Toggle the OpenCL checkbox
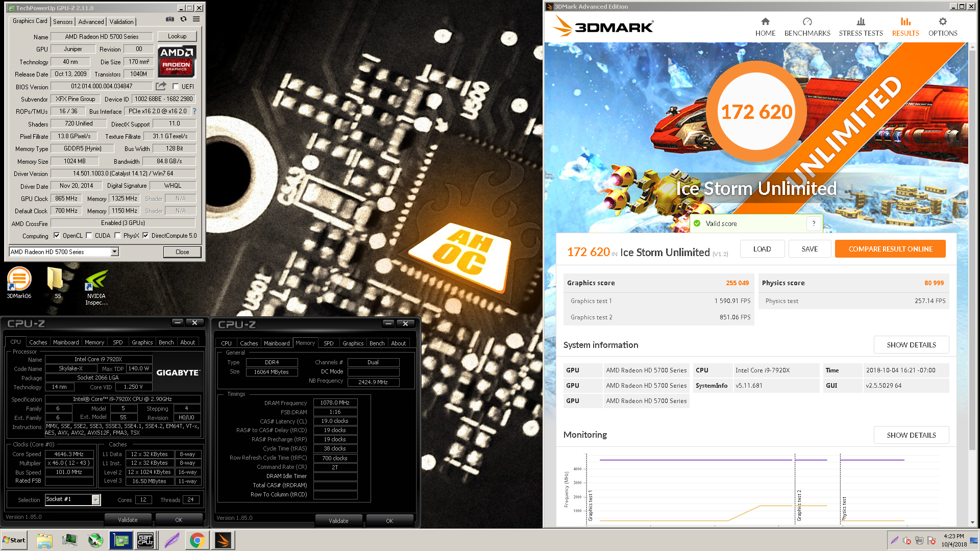Viewport: 980px width, 551px height. pos(57,236)
